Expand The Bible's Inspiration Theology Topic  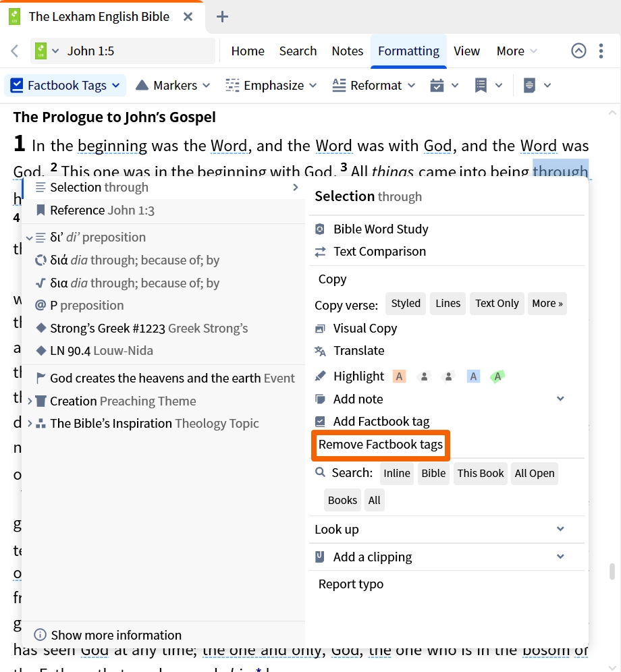(30, 424)
